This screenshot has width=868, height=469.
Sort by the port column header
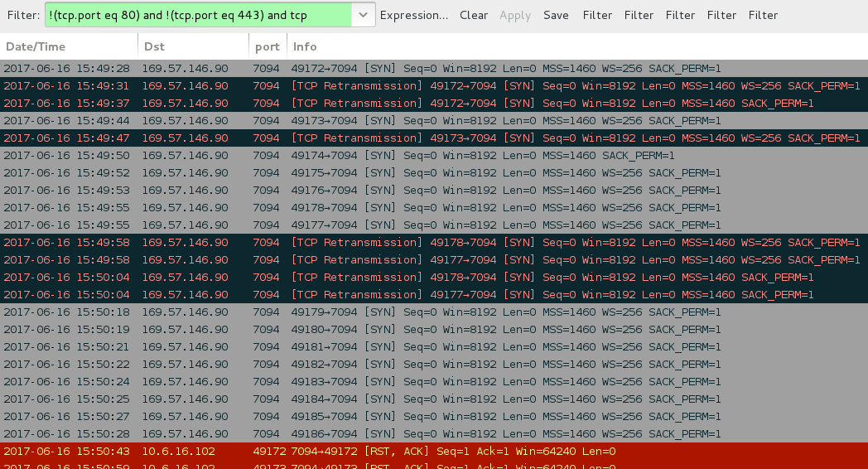tap(268, 46)
